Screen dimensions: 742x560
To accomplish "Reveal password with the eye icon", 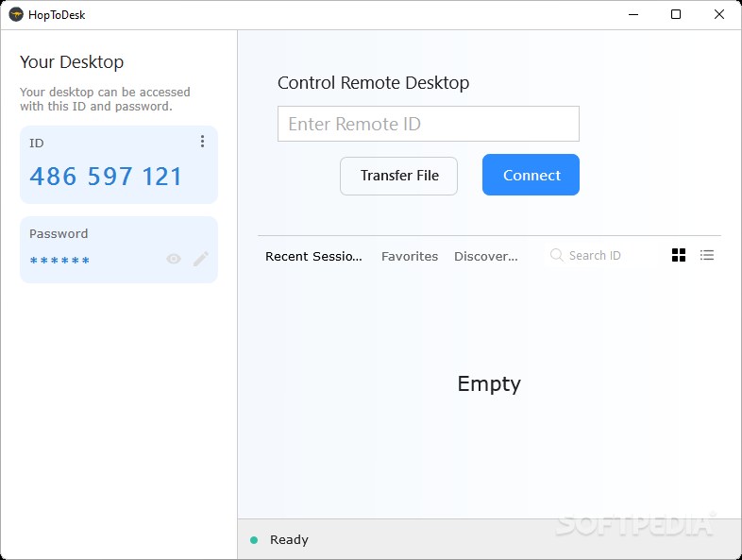I will click(x=174, y=259).
